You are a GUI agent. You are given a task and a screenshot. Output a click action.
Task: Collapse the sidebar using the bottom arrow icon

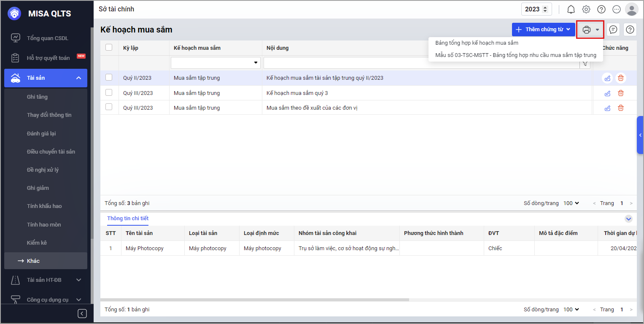82,313
